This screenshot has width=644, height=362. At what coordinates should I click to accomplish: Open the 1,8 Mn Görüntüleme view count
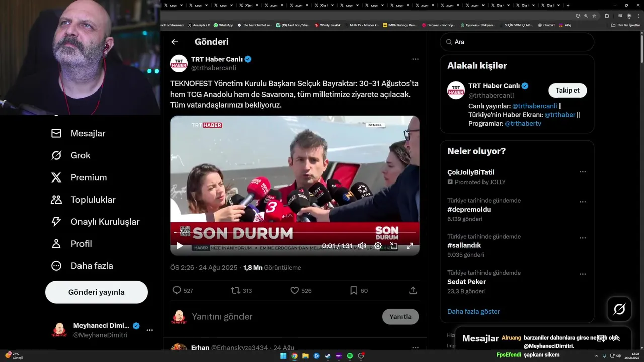click(x=272, y=268)
